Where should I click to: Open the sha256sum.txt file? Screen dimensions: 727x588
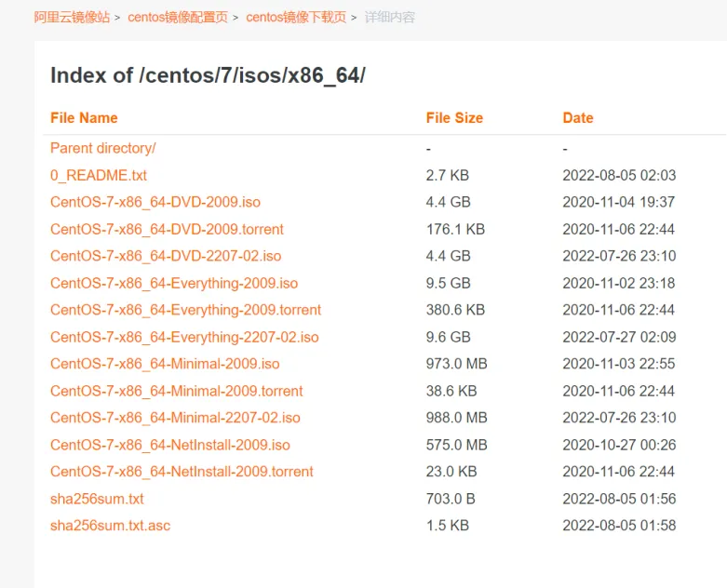pos(97,499)
